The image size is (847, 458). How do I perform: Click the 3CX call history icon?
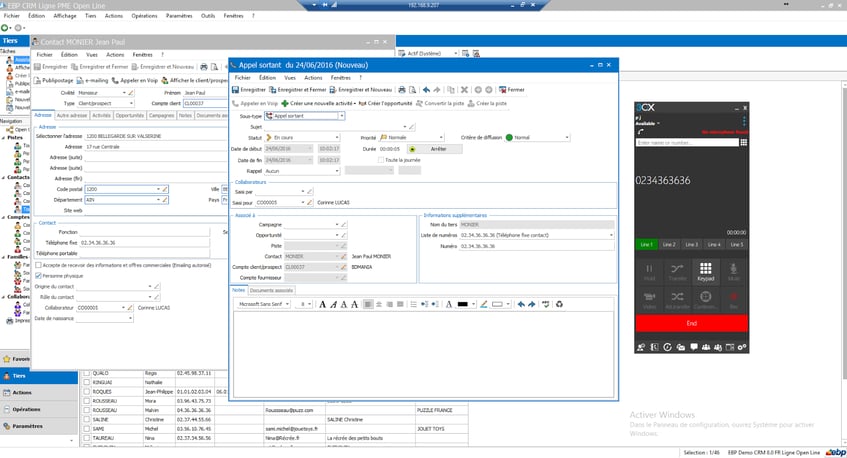[668, 347]
